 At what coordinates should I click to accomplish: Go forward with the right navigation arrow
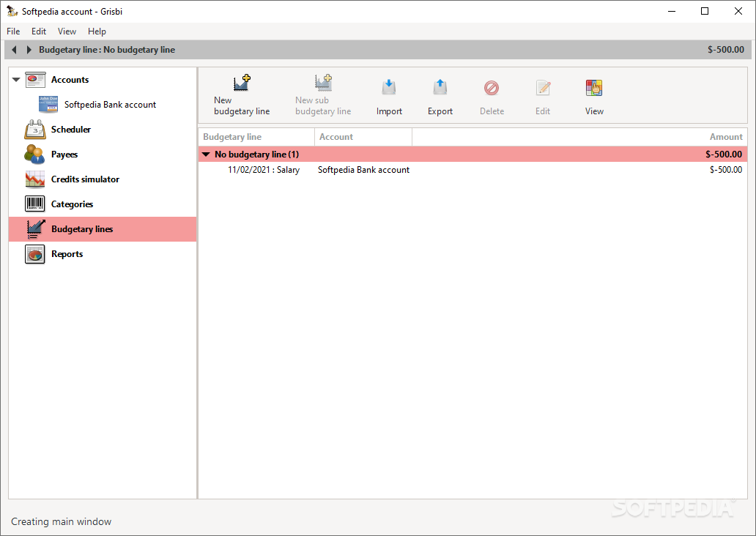29,50
